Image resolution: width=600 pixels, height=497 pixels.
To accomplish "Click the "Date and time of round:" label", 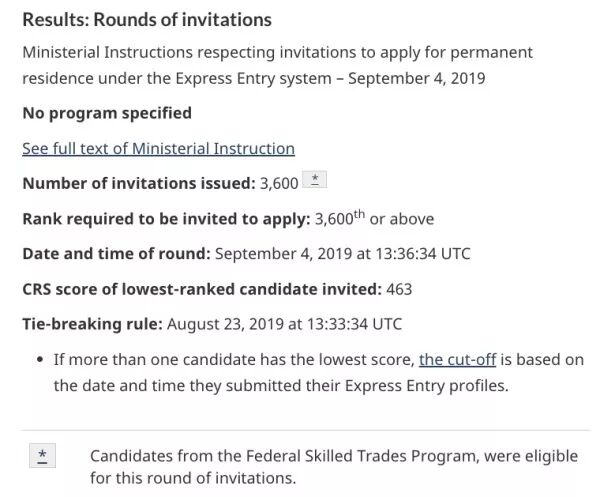I will [116, 254].
